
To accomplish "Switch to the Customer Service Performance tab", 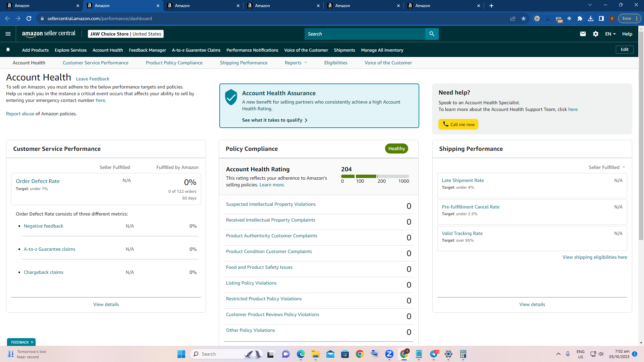I will point(95,63).
